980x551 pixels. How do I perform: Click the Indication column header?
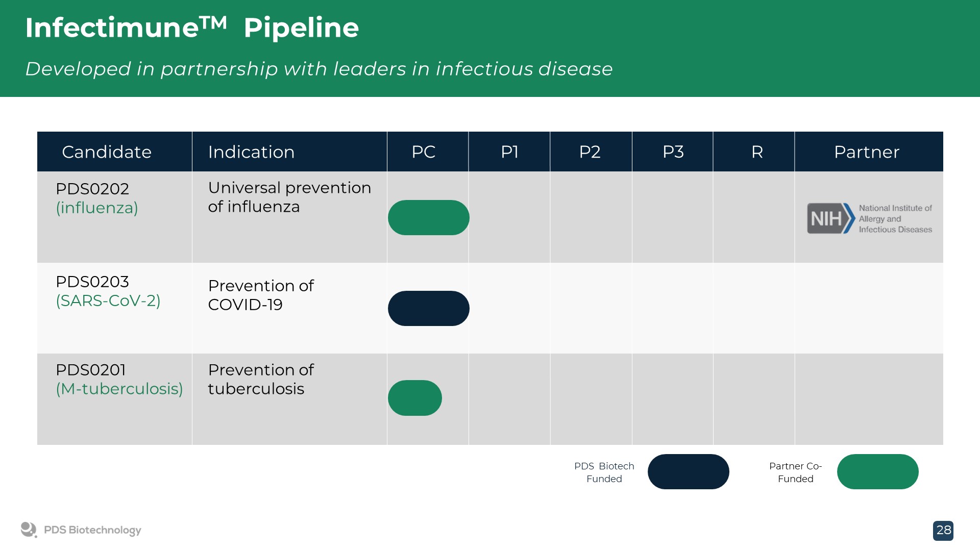(251, 152)
